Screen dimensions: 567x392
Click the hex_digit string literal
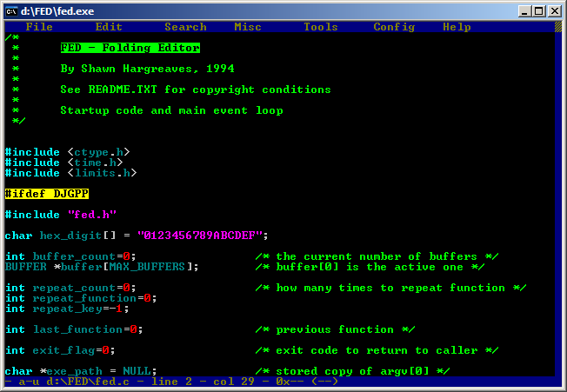click(x=203, y=236)
